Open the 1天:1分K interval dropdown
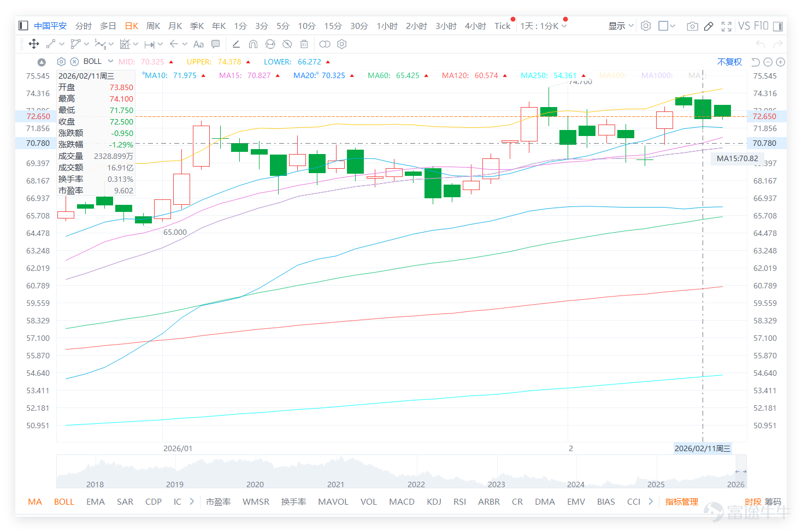This screenshot has height=532, width=802. coord(543,26)
